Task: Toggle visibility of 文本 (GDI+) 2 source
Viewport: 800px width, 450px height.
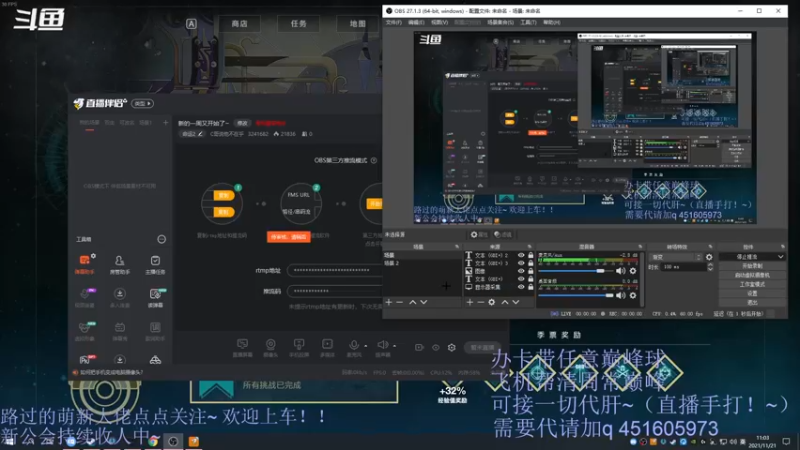Action: coord(521,255)
